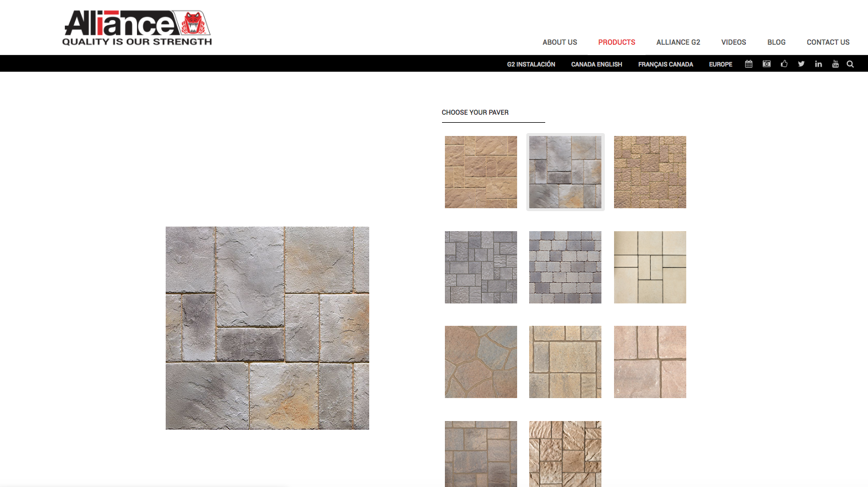The height and width of the screenshot is (487, 868).
Task: Click the Alliance logo
Action: pyautogui.click(x=137, y=28)
